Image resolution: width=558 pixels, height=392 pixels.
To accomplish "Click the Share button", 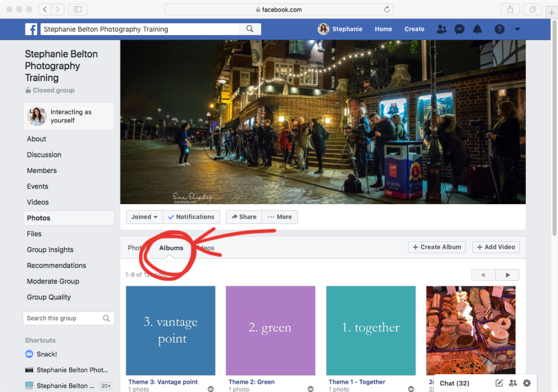I will click(x=244, y=217).
